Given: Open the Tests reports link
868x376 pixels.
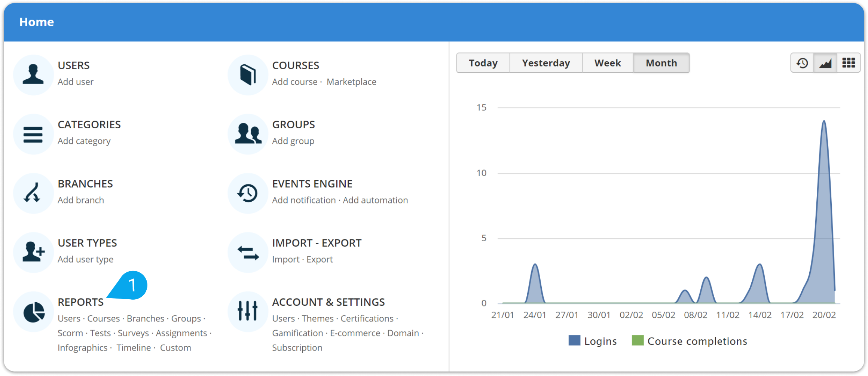Looking at the screenshot, I should click(100, 333).
